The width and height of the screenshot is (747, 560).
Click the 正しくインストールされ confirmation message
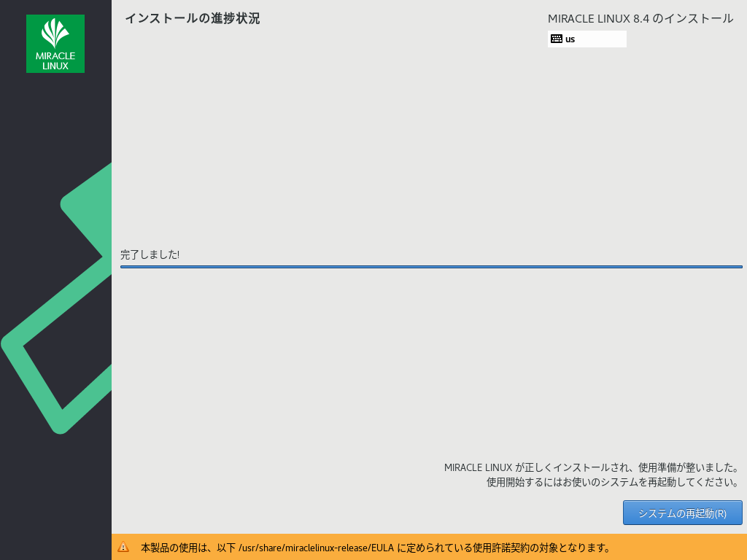click(591, 467)
